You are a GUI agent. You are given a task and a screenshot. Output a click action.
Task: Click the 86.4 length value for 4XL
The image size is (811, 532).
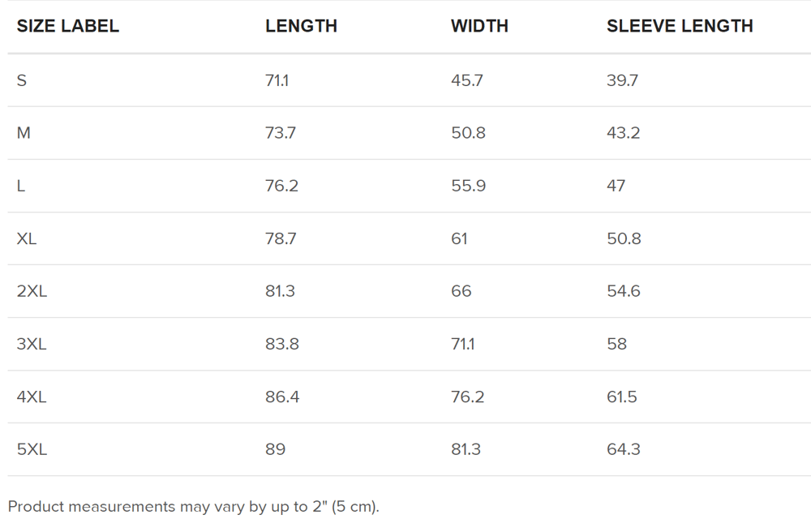coord(282,397)
